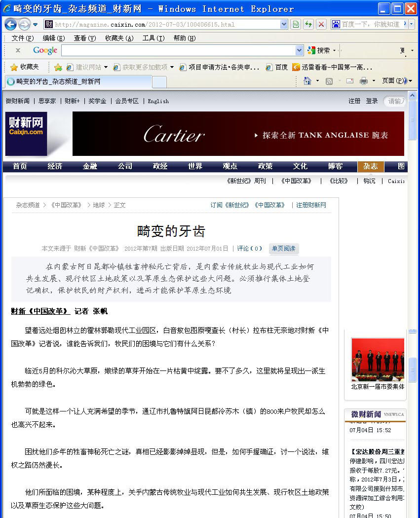Select the 畸变的牙齿_杂志频道_财新网 tab
Image resolution: width=420 pixels, height=518 pixels.
78,81
